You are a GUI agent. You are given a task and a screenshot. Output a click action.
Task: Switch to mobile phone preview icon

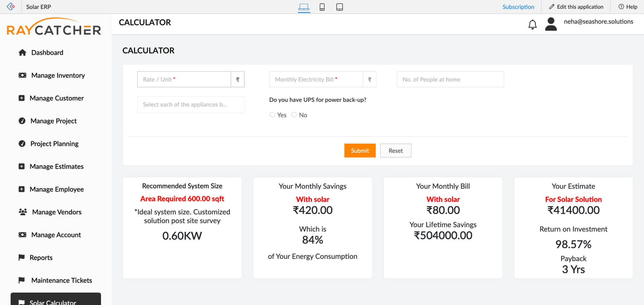click(x=322, y=7)
